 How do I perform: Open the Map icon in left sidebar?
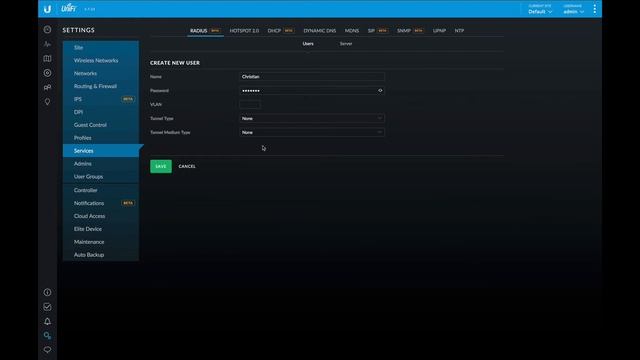point(47,58)
